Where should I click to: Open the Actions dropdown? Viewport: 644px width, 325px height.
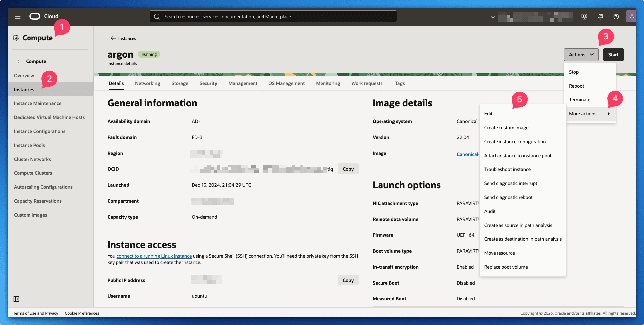click(581, 55)
